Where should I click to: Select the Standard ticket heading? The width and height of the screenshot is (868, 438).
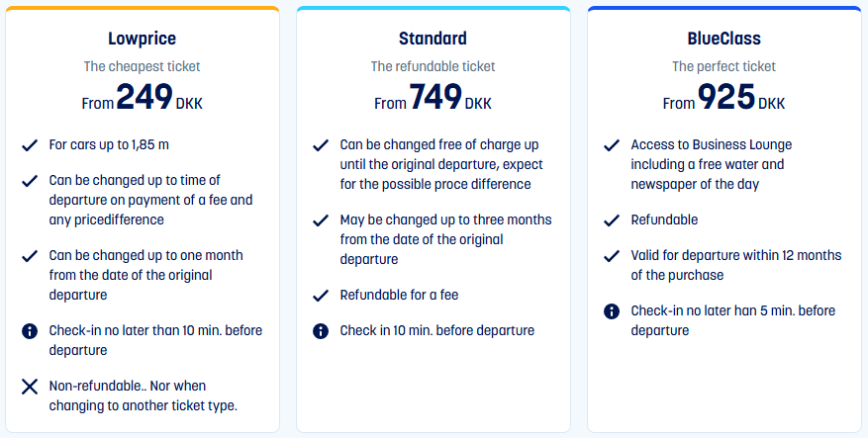pos(433,39)
